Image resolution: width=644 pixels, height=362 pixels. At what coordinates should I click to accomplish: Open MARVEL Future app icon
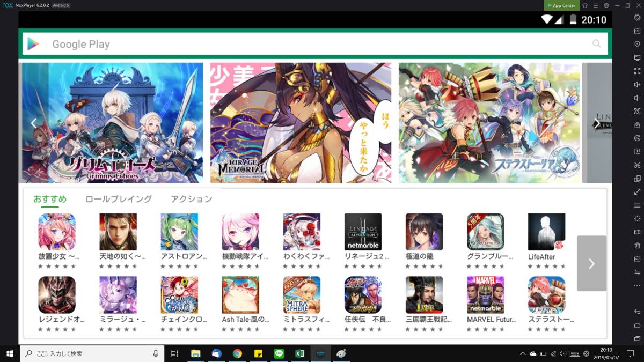click(x=485, y=295)
